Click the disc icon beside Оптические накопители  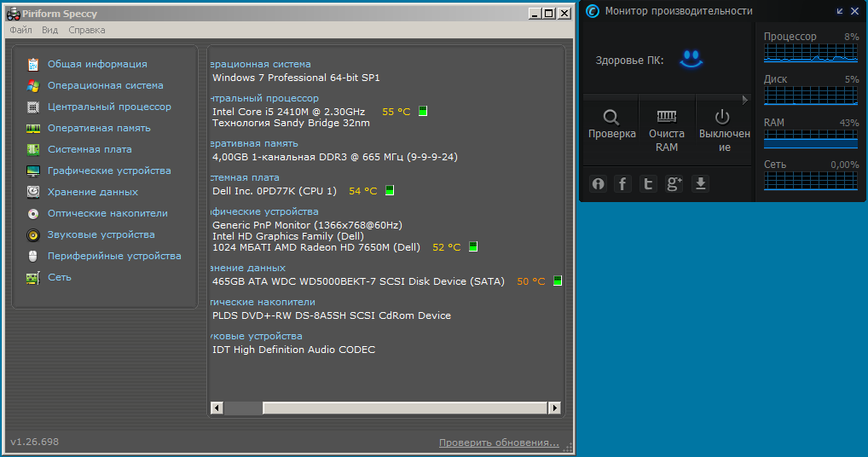coord(33,213)
